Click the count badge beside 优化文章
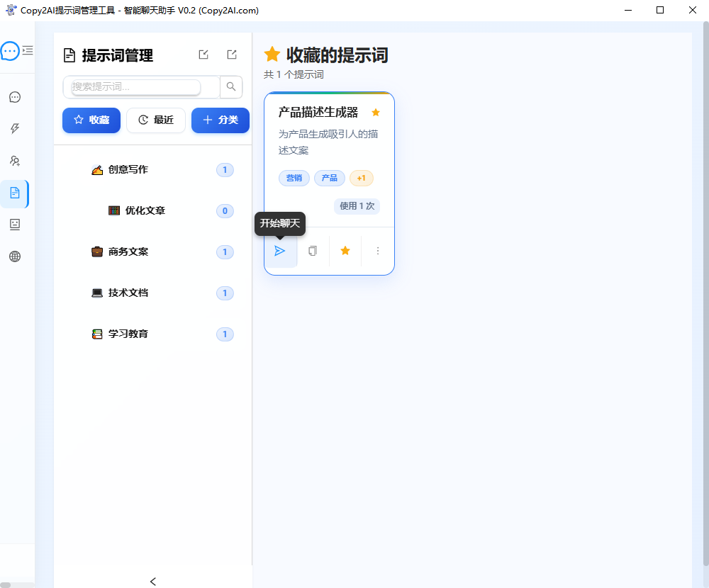Screen dimensions: 709x588 pyautogui.click(x=225, y=211)
